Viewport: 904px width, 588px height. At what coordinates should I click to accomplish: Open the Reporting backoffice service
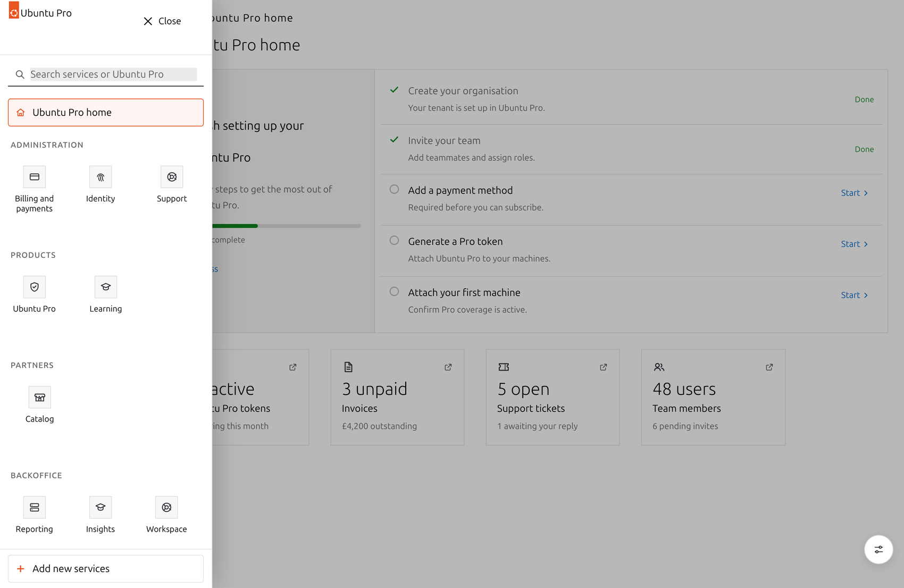[34, 515]
